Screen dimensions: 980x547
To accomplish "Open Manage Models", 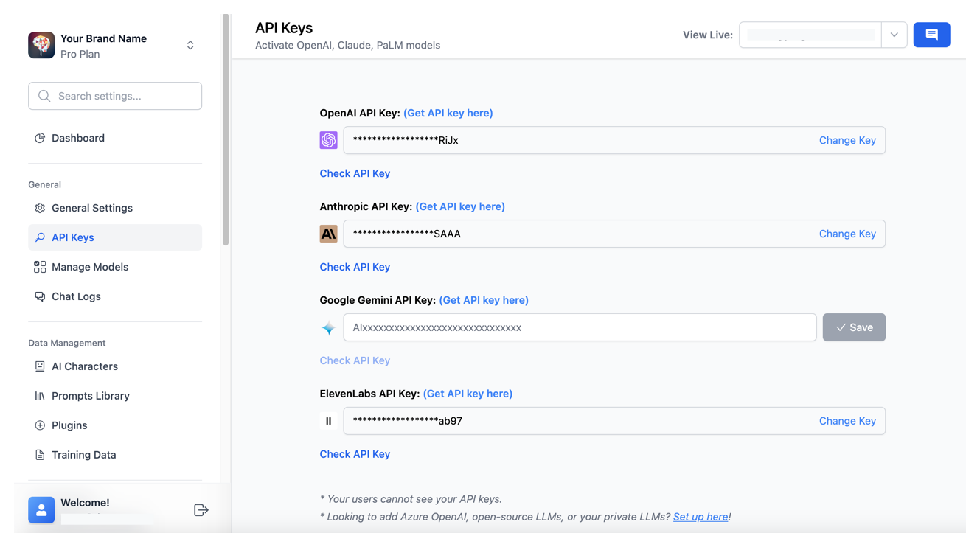I will click(x=115, y=267).
